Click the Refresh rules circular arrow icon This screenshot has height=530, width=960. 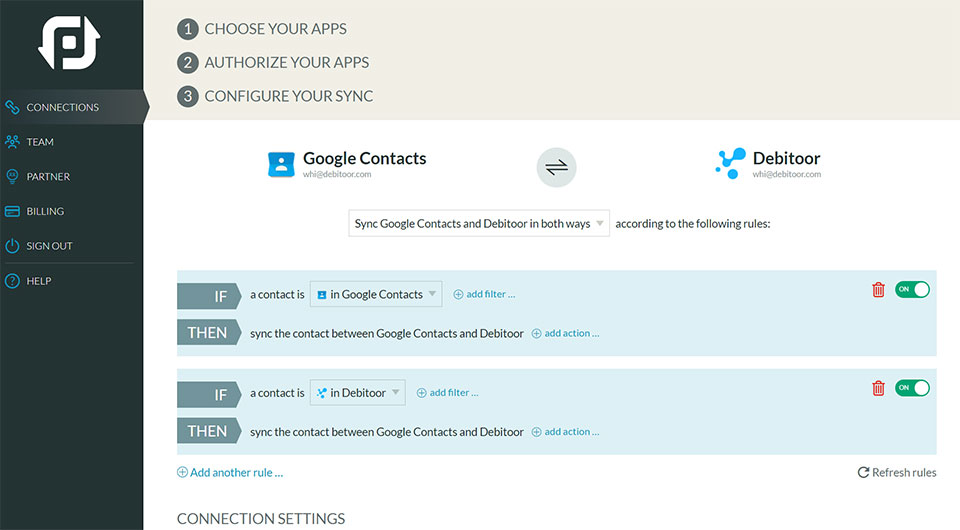(x=863, y=472)
